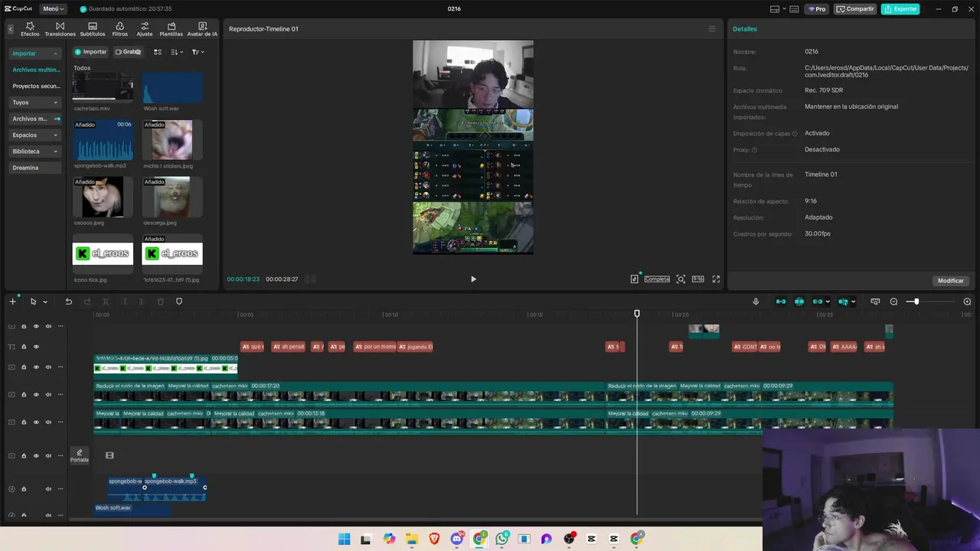The image size is (980, 551).
Task: Switch media library to grid view icon
Action: pos(158,52)
